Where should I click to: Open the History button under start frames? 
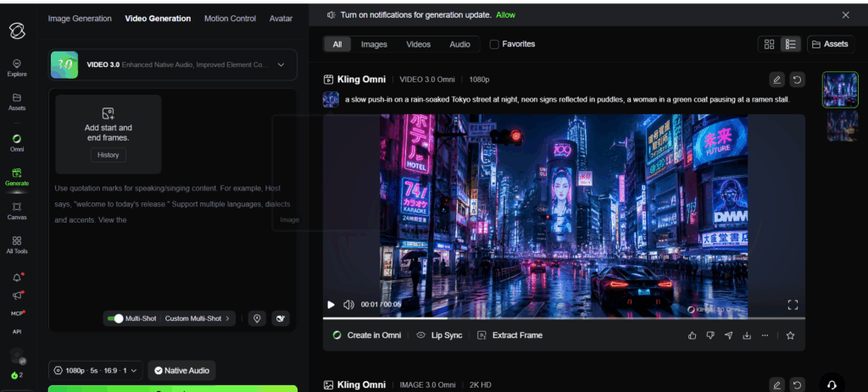point(108,155)
